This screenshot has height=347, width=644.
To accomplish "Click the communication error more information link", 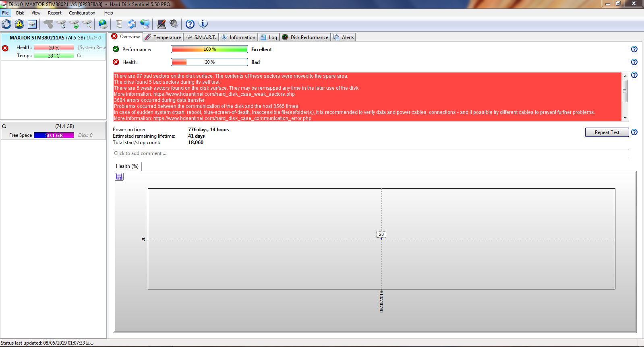I will tap(232, 118).
